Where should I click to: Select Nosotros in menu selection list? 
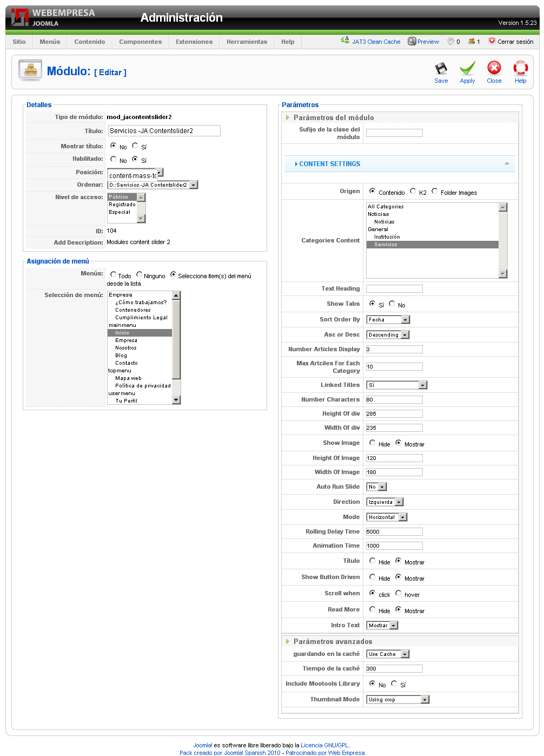[140, 348]
